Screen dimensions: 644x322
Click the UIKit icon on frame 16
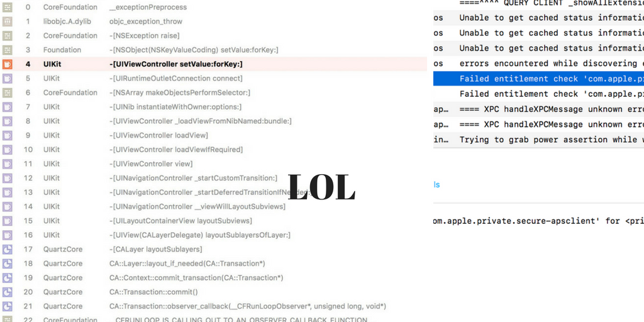pos(8,235)
